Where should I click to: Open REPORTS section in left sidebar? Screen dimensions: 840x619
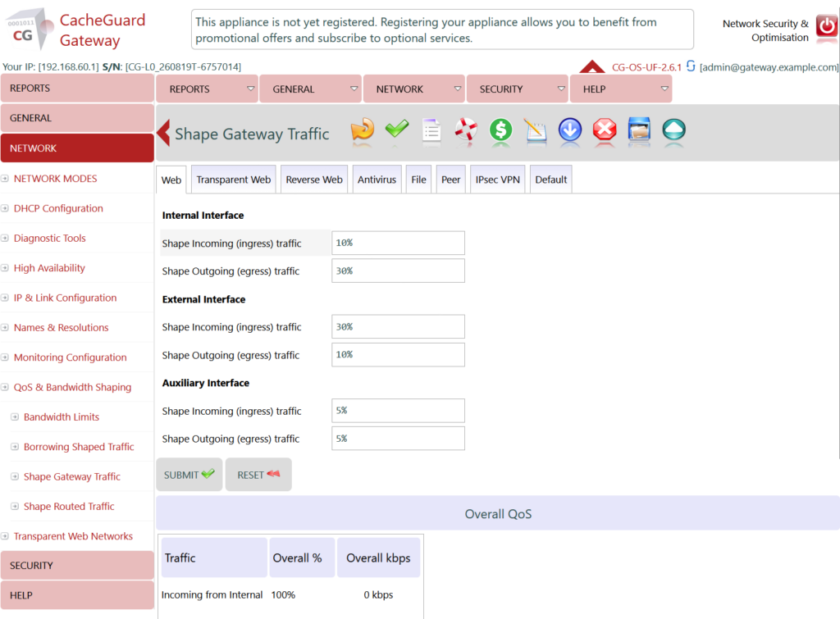point(77,89)
